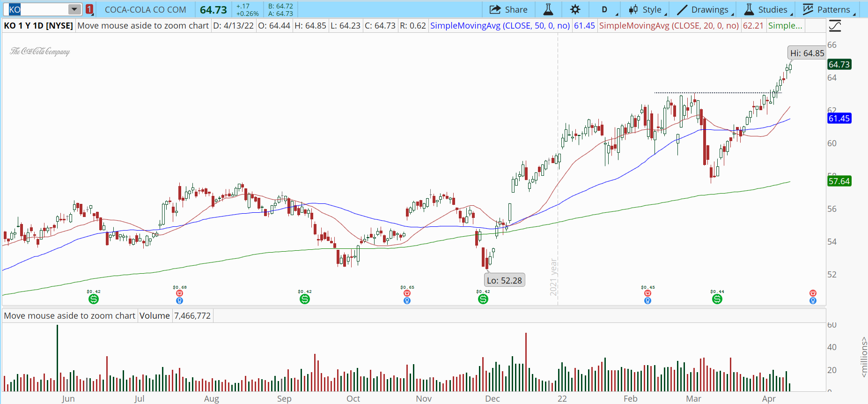The height and width of the screenshot is (404, 868).
Task: Click the $0.44 dividend icon in March
Action: click(717, 299)
